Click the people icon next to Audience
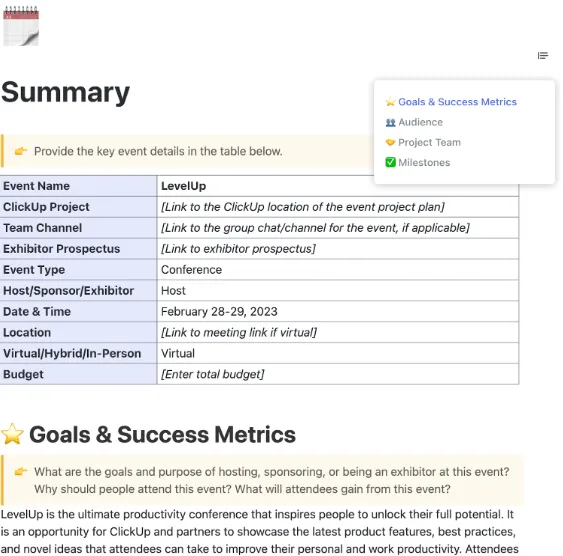The image size is (563, 556). tap(390, 122)
